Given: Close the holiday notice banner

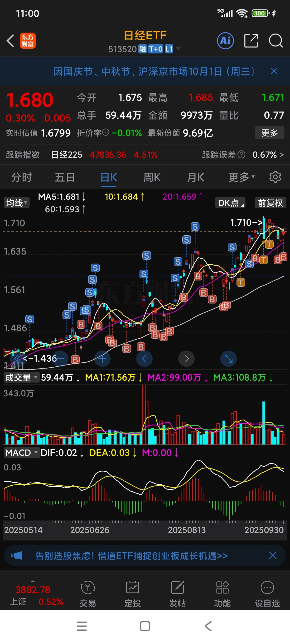Looking at the screenshot, I should tap(274, 71).
